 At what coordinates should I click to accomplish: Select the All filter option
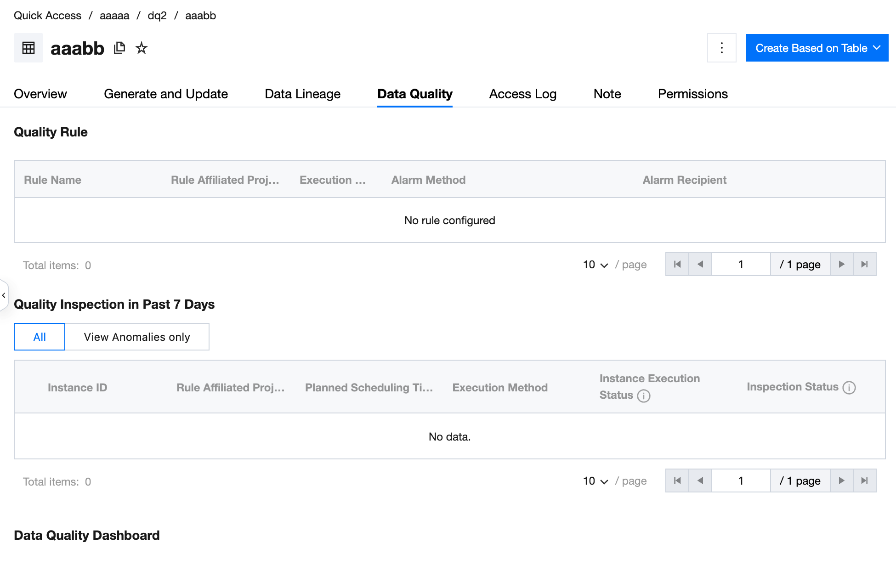tap(40, 337)
